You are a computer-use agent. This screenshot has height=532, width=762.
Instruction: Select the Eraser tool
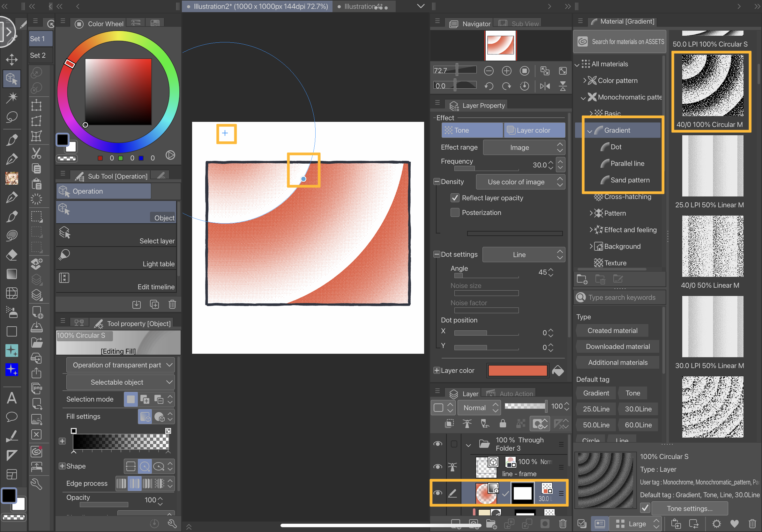[x=11, y=255]
